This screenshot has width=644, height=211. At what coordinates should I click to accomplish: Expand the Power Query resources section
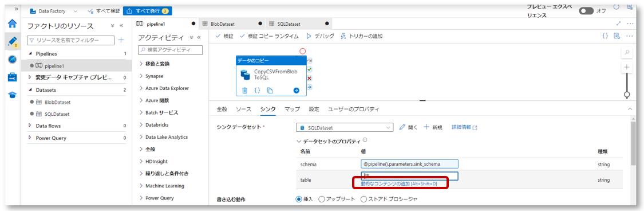[30, 138]
